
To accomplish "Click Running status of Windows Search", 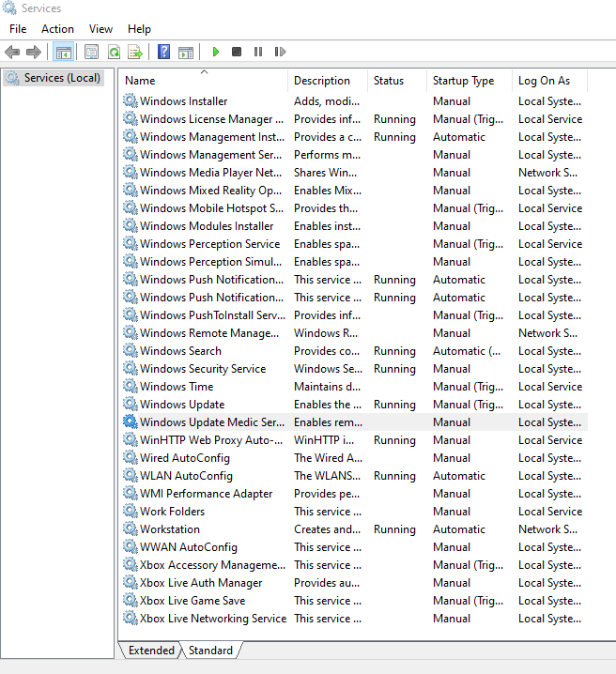I will pyautogui.click(x=394, y=351).
